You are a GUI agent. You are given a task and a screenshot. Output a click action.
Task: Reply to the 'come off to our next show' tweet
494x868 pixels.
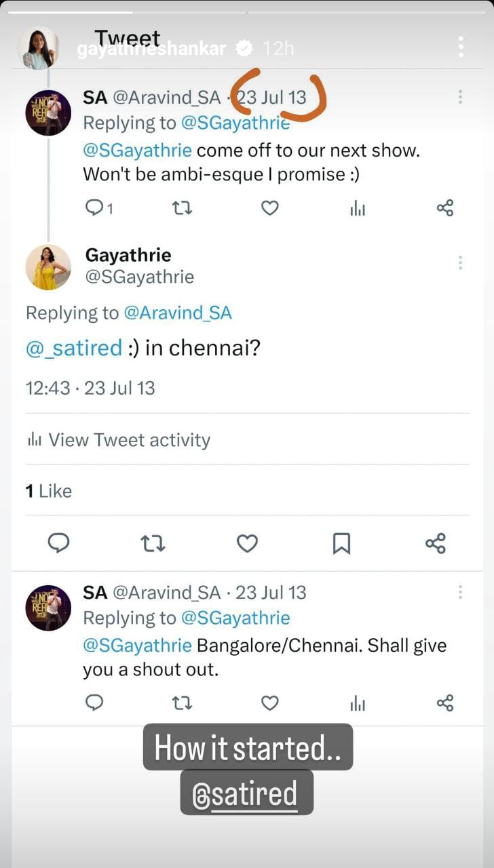coord(94,208)
